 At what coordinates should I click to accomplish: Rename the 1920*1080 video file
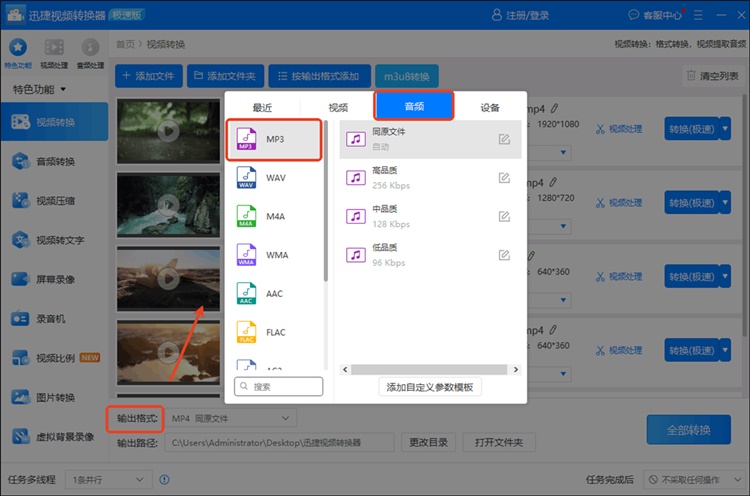554,109
